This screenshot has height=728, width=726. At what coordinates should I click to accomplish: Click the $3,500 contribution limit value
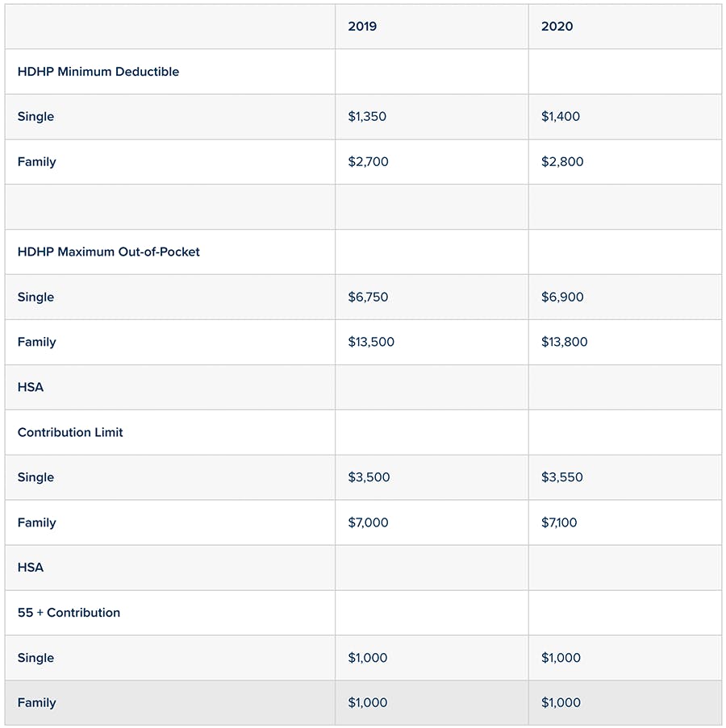369,477
